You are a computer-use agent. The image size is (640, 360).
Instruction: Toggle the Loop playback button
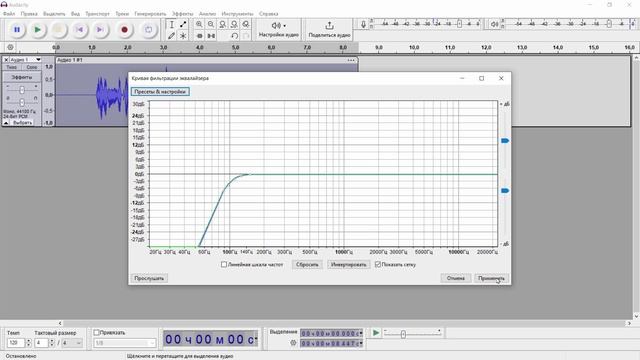click(149, 29)
